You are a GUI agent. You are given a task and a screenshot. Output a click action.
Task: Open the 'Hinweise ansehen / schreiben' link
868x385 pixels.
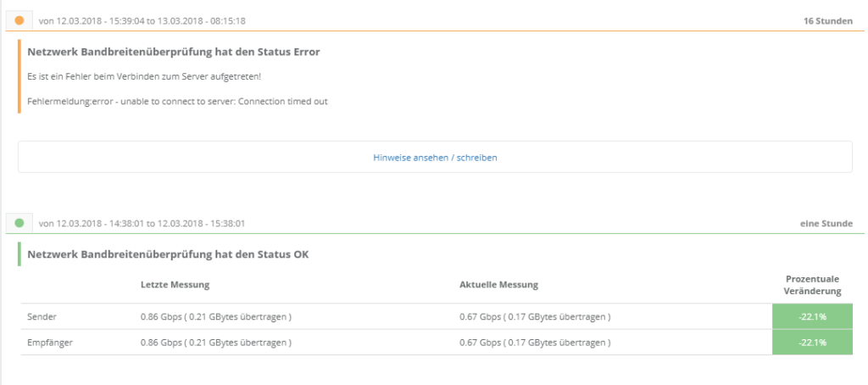pyautogui.click(x=435, y=157)
